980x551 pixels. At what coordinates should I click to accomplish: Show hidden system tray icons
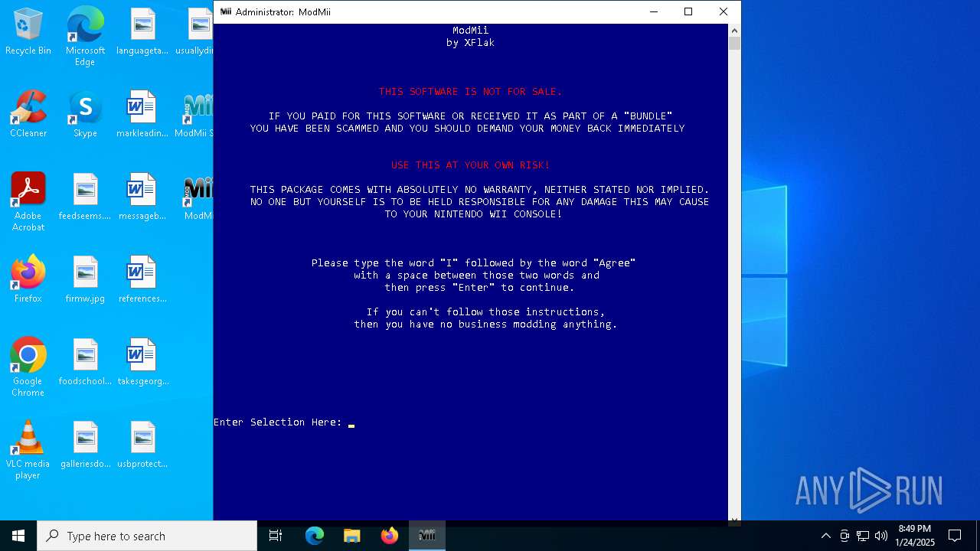[825, 536]
